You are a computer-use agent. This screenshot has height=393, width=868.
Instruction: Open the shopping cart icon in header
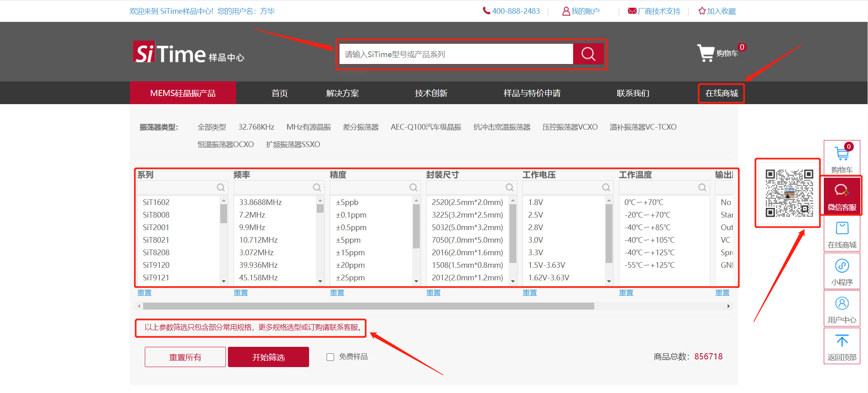(706, 53)
